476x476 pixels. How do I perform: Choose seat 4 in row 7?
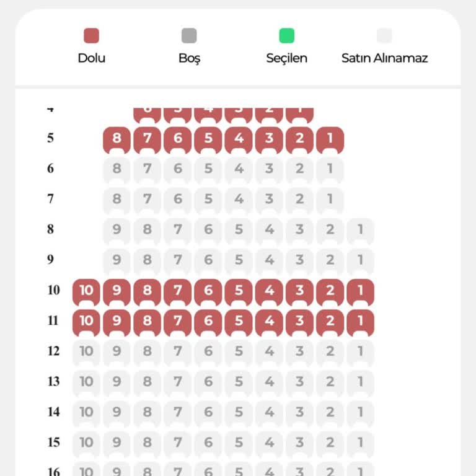239,199
